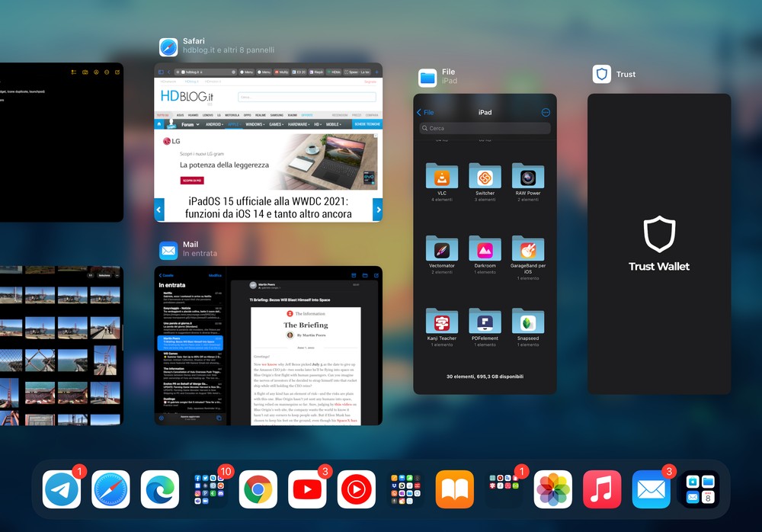Screen dimensions: 762x532
Task: Tap the camera icon in Notes toolbar
Action: click(85, 72)
